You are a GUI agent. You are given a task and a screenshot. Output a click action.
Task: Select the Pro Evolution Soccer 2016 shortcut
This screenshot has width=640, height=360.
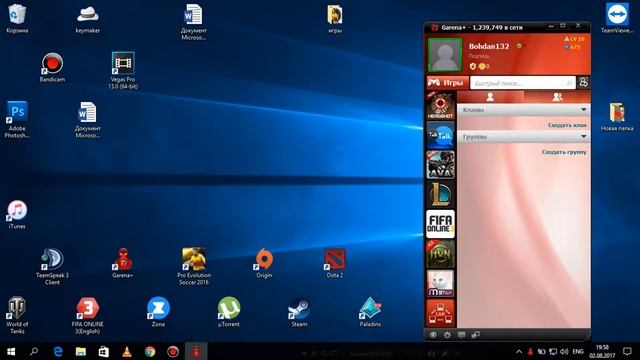click(x=193, y=266)
